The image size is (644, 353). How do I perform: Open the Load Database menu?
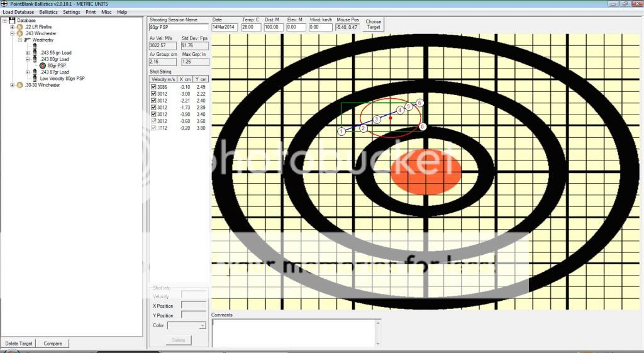[18, 12]
